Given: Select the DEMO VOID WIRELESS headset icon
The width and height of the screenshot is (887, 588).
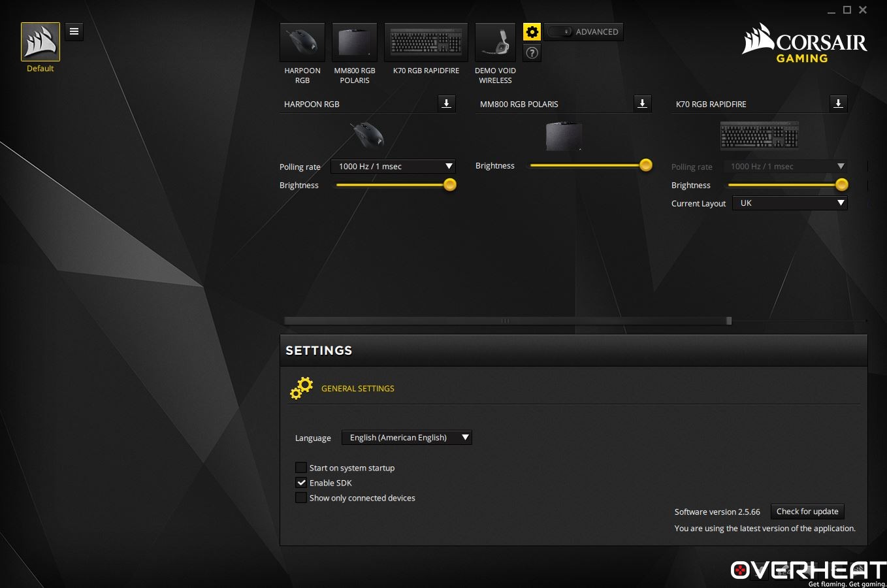Looking at the screenshot, I should pos(495,43).
